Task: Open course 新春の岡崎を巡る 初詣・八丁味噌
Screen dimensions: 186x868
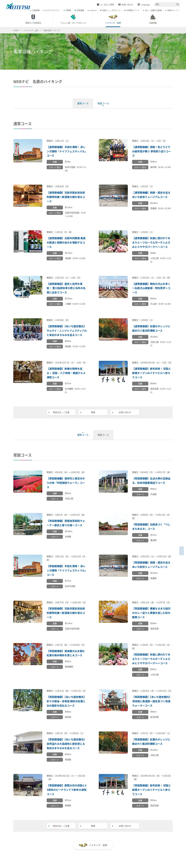Action: point(66,373)
